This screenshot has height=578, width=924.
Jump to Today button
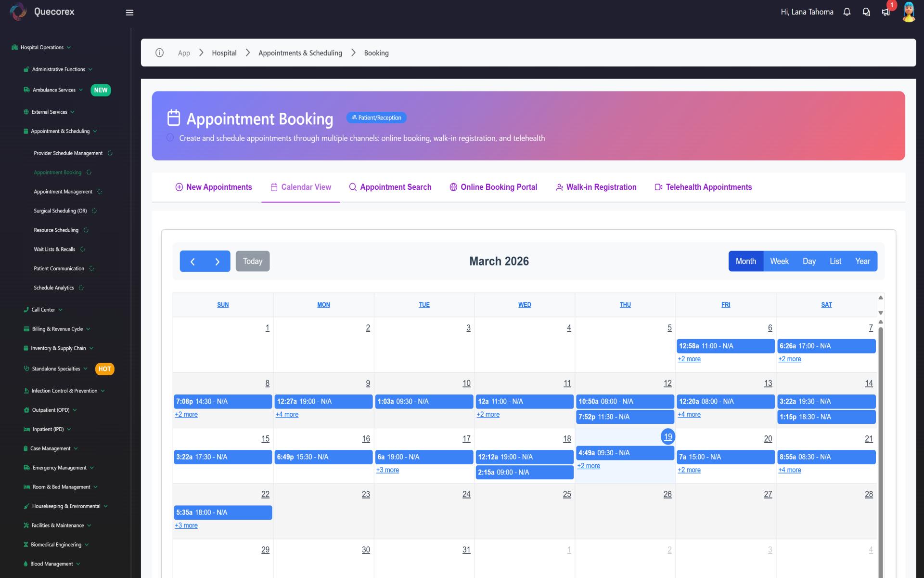[x=253, y=261]
